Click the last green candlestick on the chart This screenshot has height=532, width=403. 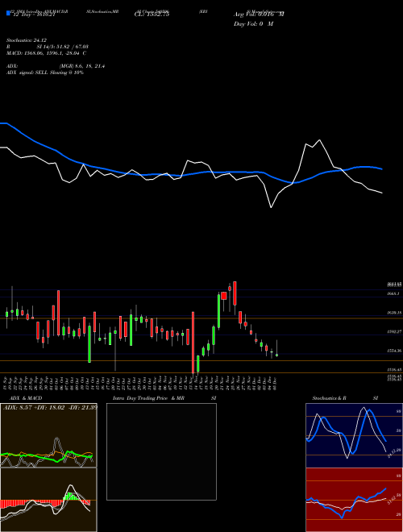tap(276, 355)
